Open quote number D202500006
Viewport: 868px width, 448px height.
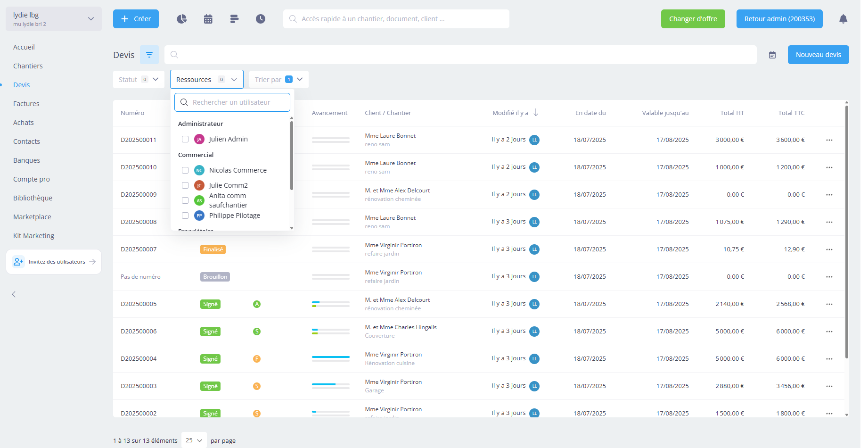pos(139,332)
